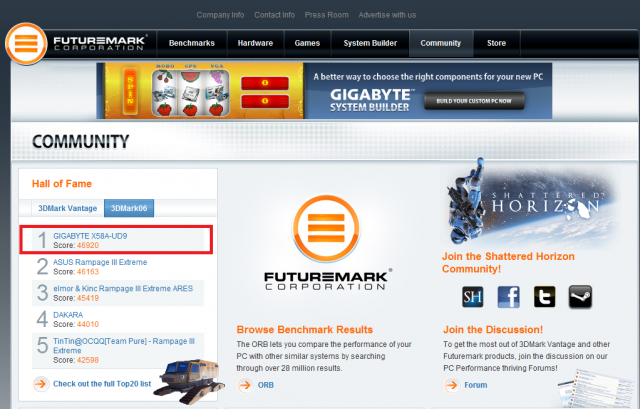Click the slot machine reels image
Image resolution: width=640 pixels, height=409 pixels.
click(x=190, y=92)
